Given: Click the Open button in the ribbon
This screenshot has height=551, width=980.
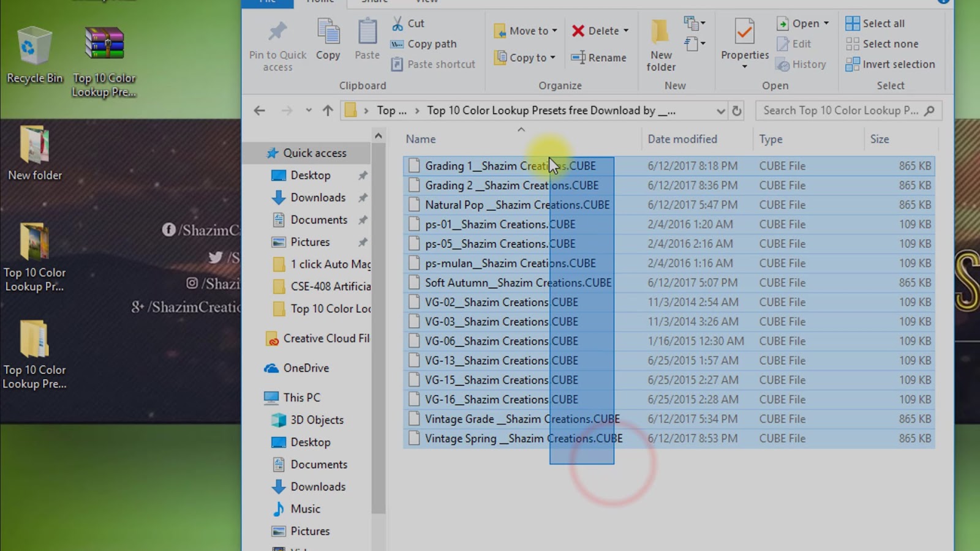Looking at the screenshot, I should click(x=797, y=23).
